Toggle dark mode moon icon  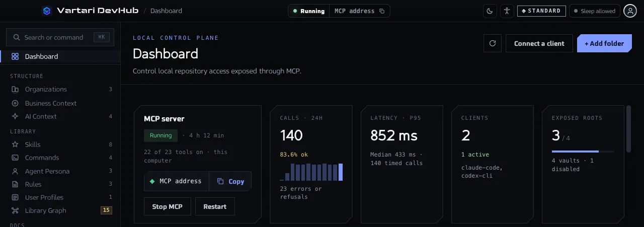point(490,11)
